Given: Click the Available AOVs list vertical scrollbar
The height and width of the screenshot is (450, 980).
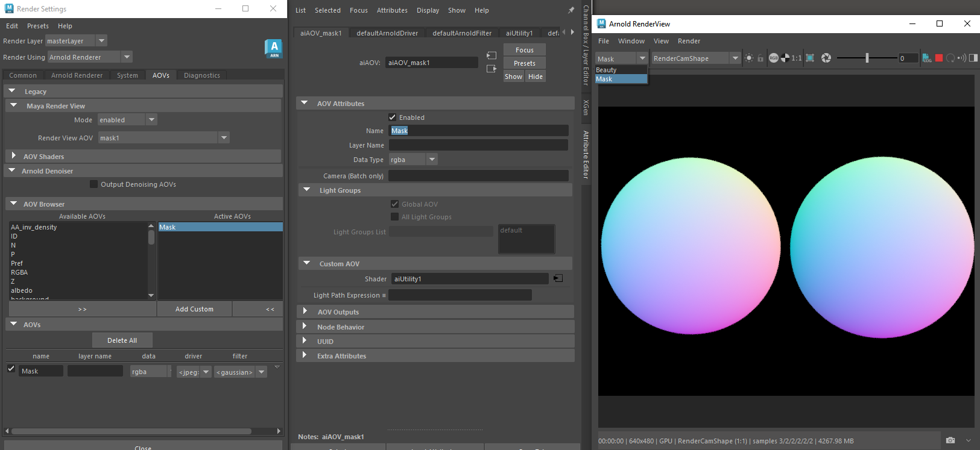Looking at the screenshot, I should point(151,261).
